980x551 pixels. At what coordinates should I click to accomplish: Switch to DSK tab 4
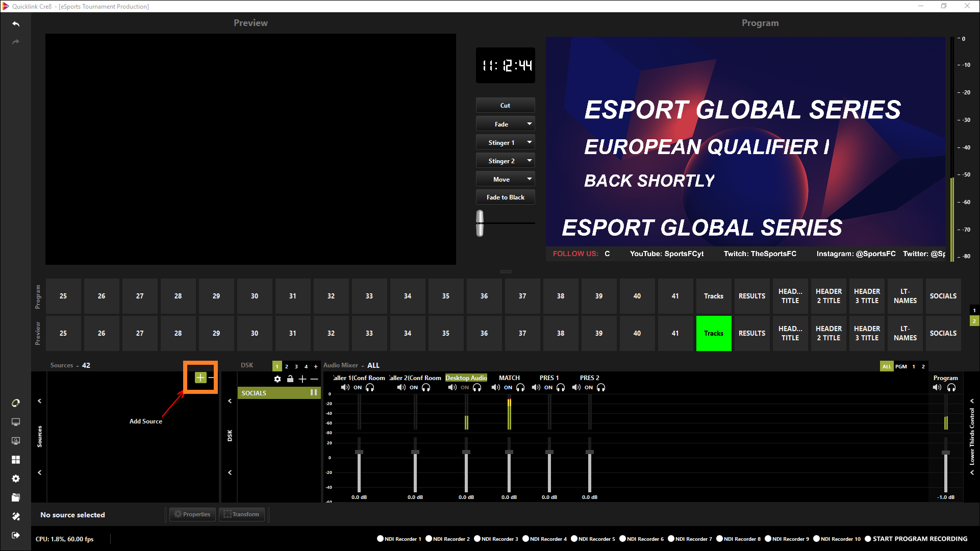306,366
